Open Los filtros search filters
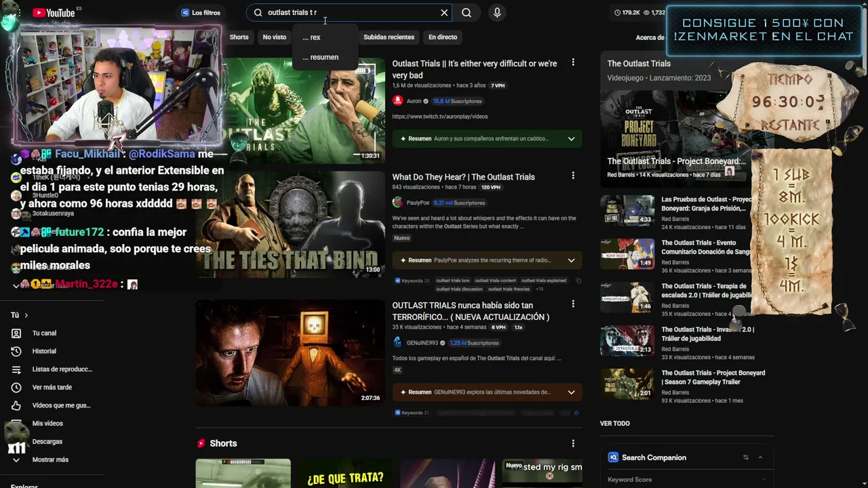The height and width of the screenshot is (488, 868). point(201,12)
